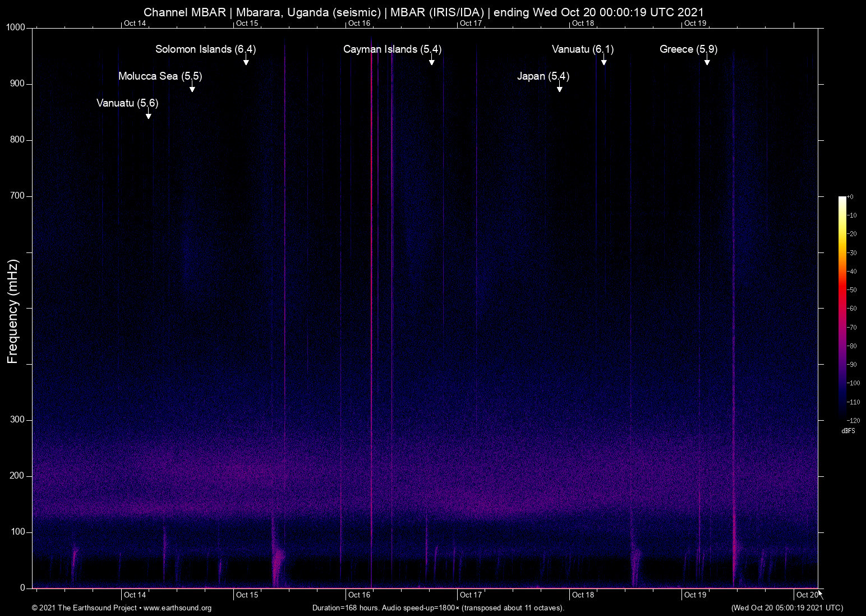Click the Vanuatu (5.6) marker arrow
This screenshot has height=616, width=866.
coord(148,116)
